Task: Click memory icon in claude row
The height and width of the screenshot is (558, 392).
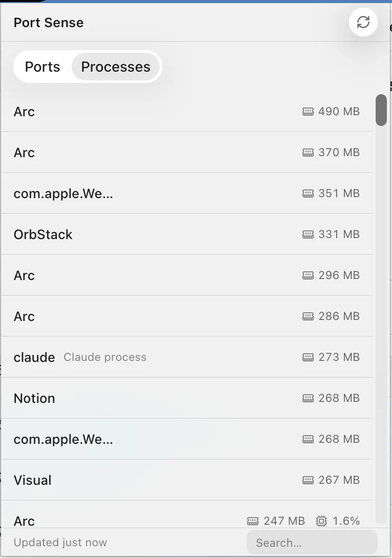Action: click(308, 357)
